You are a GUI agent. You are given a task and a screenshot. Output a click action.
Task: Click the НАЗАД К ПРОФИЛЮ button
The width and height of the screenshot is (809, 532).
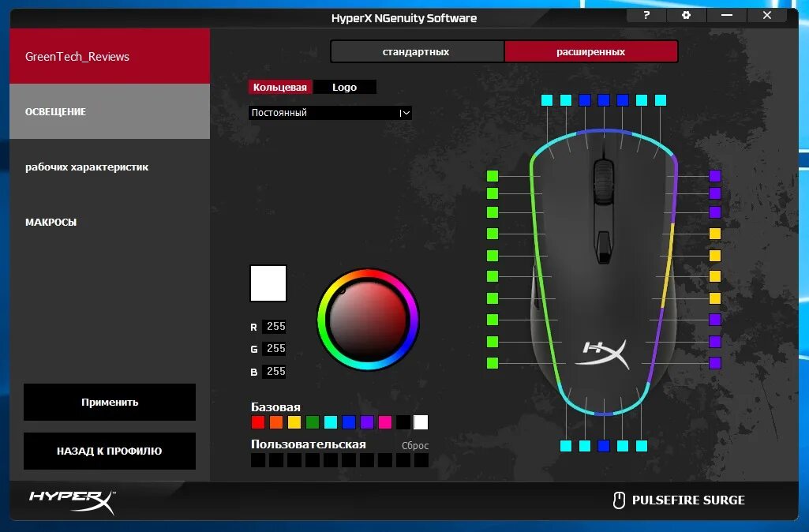pos(110,451)
